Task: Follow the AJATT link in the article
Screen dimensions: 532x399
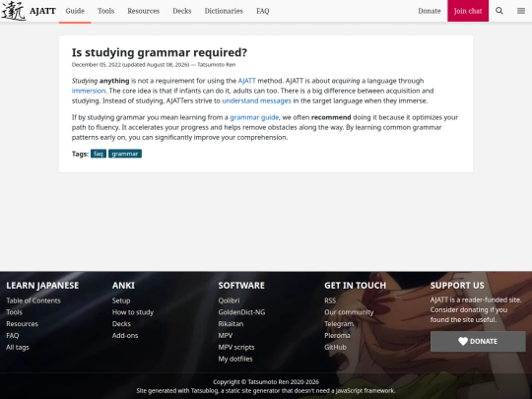Action: (246, 81)
